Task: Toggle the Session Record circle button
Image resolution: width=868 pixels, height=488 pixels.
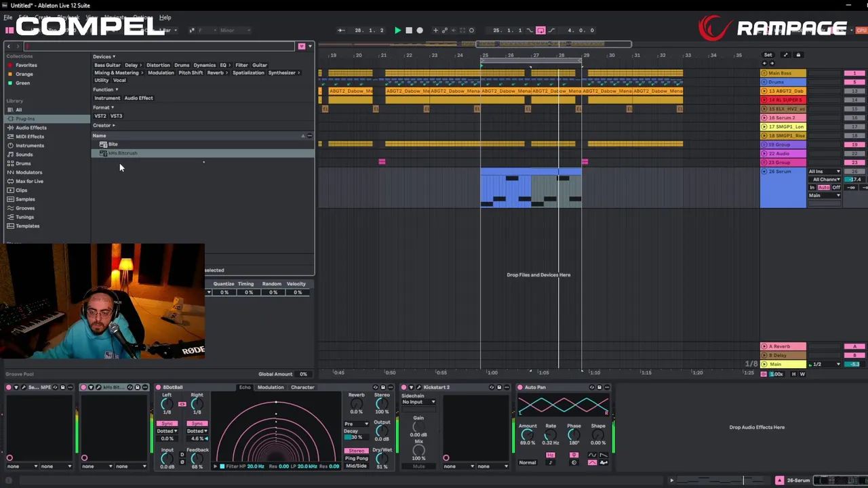Action: point(471,30)
